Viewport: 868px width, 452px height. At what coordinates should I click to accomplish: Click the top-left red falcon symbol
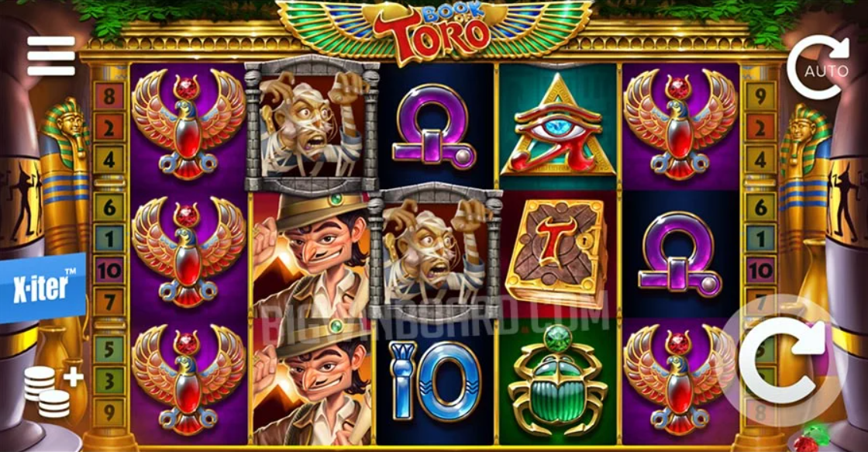pos(188,124)
